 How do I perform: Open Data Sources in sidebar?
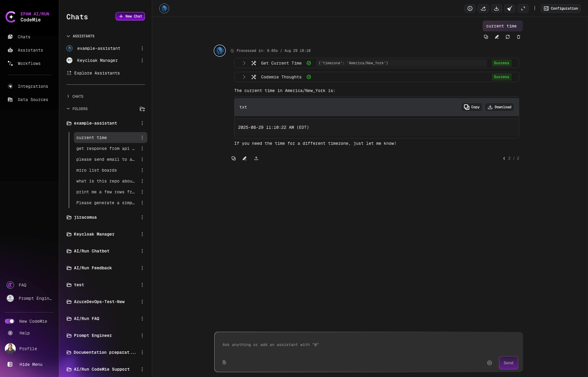[x=33, y=100]
